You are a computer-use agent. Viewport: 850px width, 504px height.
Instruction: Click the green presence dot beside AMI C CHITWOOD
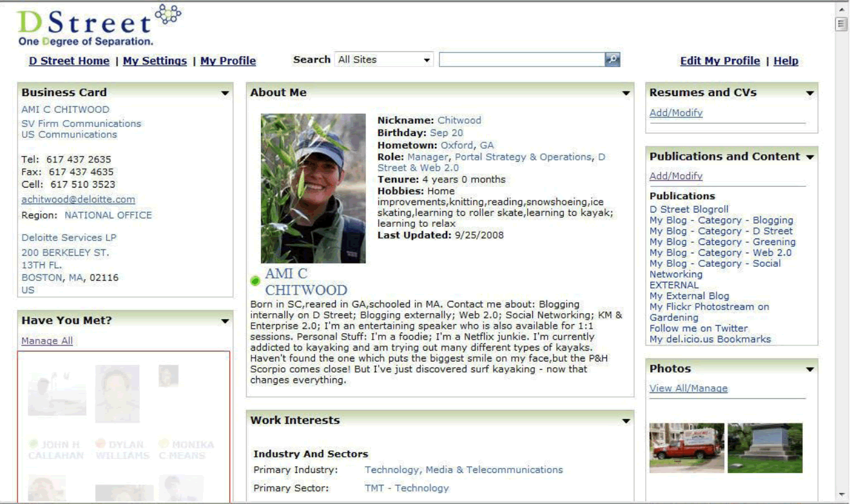tap(255, 280)
